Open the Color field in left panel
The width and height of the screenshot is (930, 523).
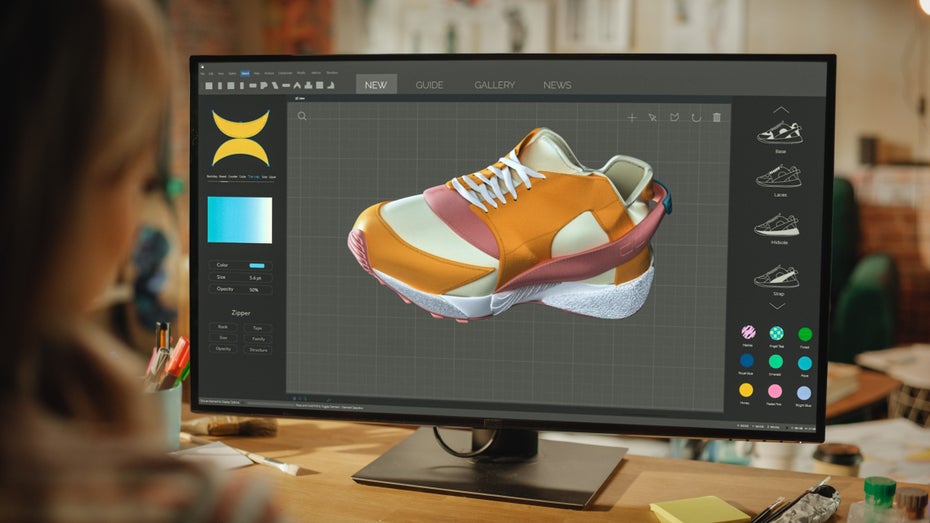point(240,265)
